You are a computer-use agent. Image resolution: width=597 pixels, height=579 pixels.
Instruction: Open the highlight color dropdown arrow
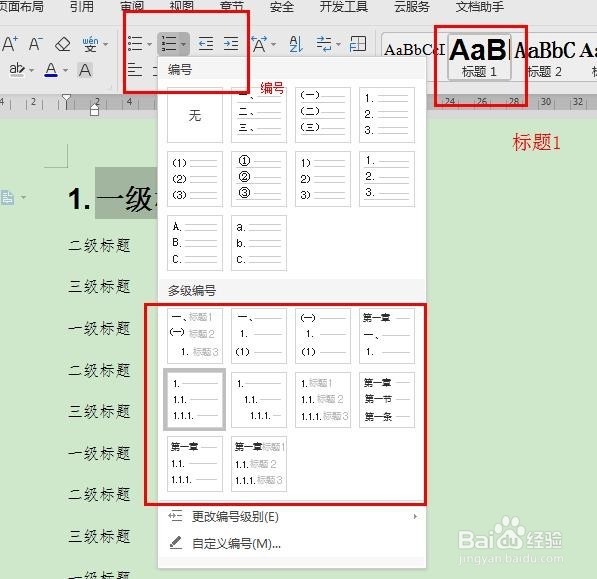(31, 70)
